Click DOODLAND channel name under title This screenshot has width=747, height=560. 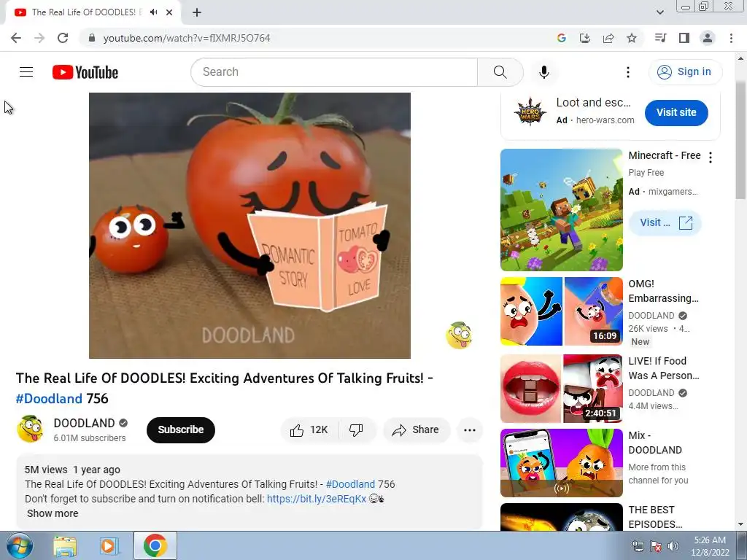coord(84,423)
